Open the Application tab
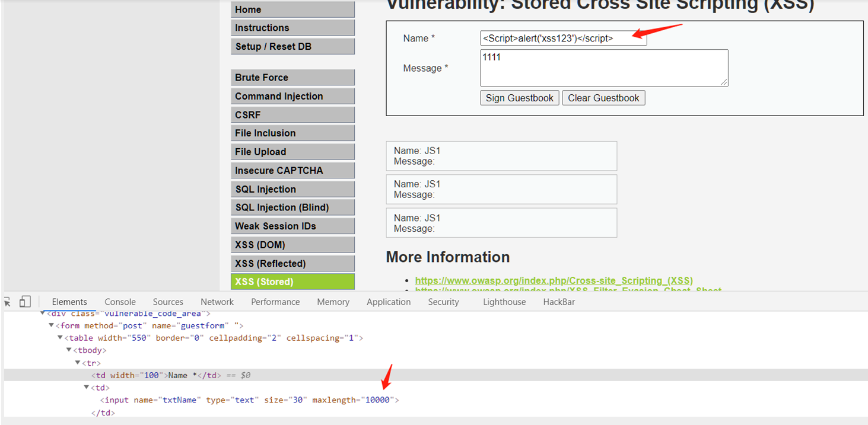Viewport: 868px width, 425px height. (389, 302)
